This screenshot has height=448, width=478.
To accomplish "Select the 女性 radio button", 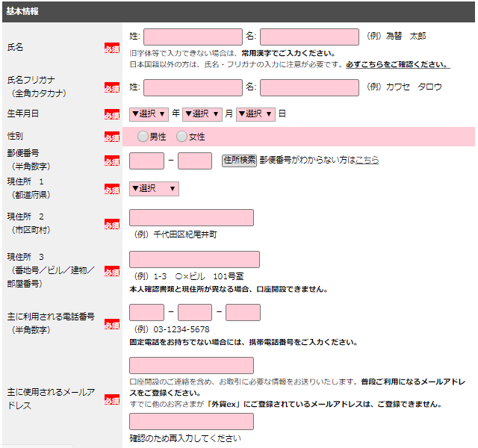I will pos(181,137).
